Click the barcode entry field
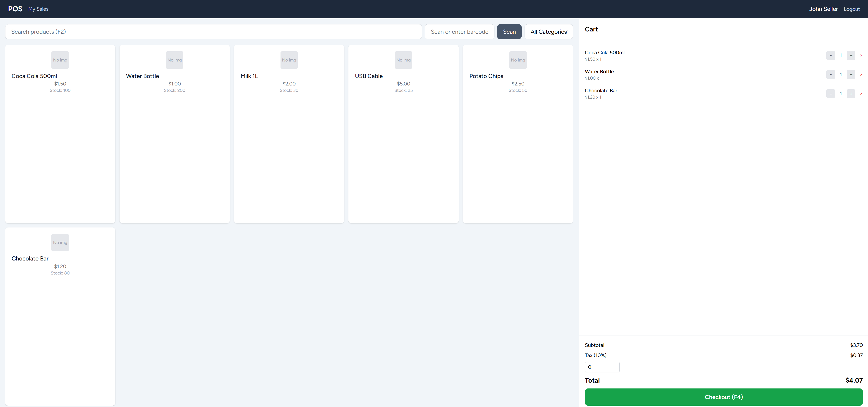 (459, 32)
